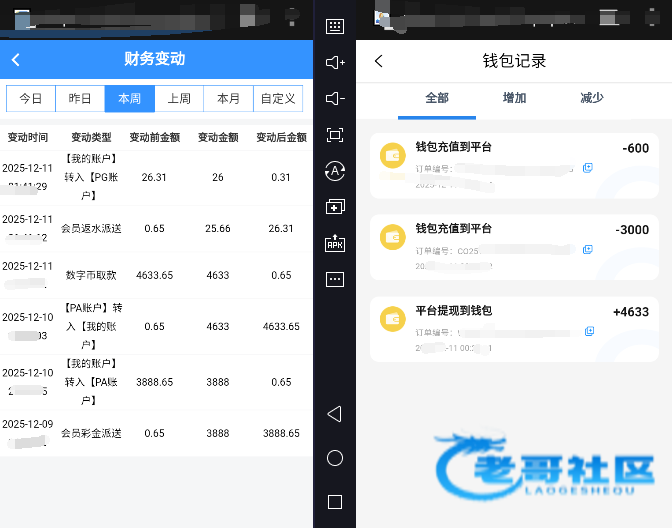This screenshot has height=528, width=672.
Task: Switch to the 增加 wallet tab
Action: coord(514,98)
